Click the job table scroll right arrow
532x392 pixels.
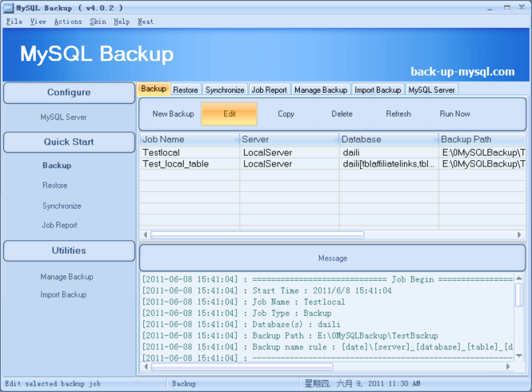pyautogui.click(x=519, y=235)
